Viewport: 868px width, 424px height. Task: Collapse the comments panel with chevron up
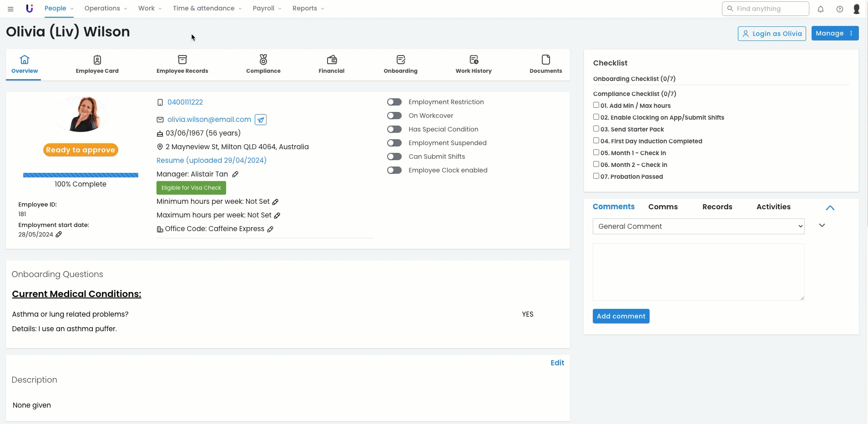coord(830,208)
